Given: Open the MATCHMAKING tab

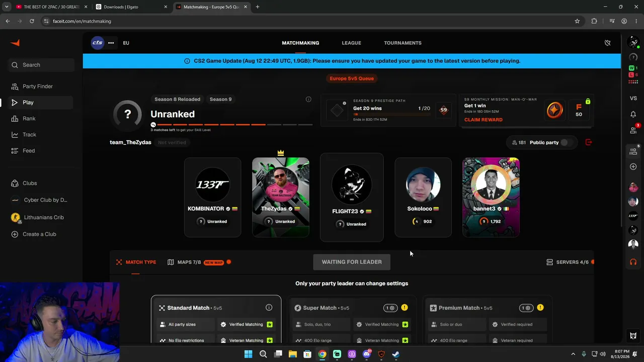Looking at the screenshot, I should click(x=300, y=43).
